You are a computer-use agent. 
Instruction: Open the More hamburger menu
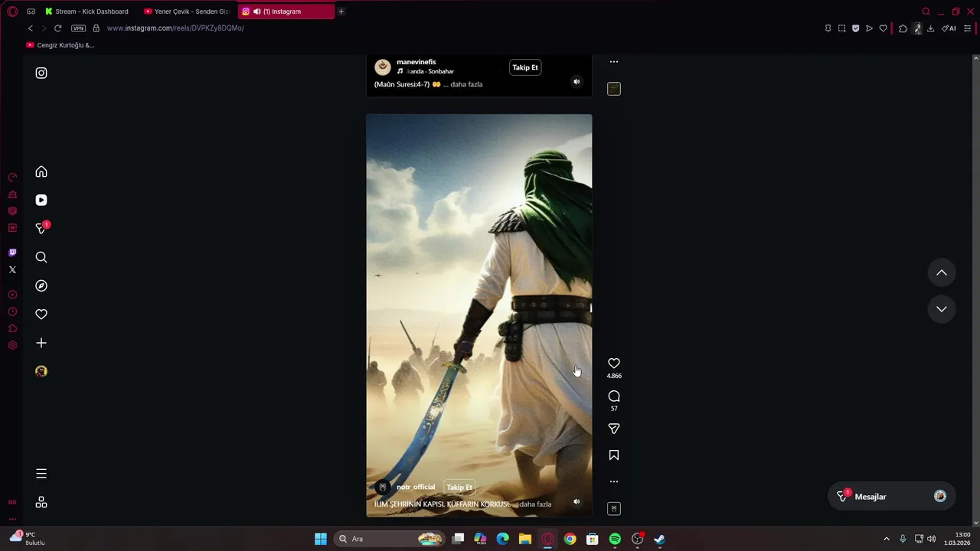pyautogui.click(x=41, y=474)
